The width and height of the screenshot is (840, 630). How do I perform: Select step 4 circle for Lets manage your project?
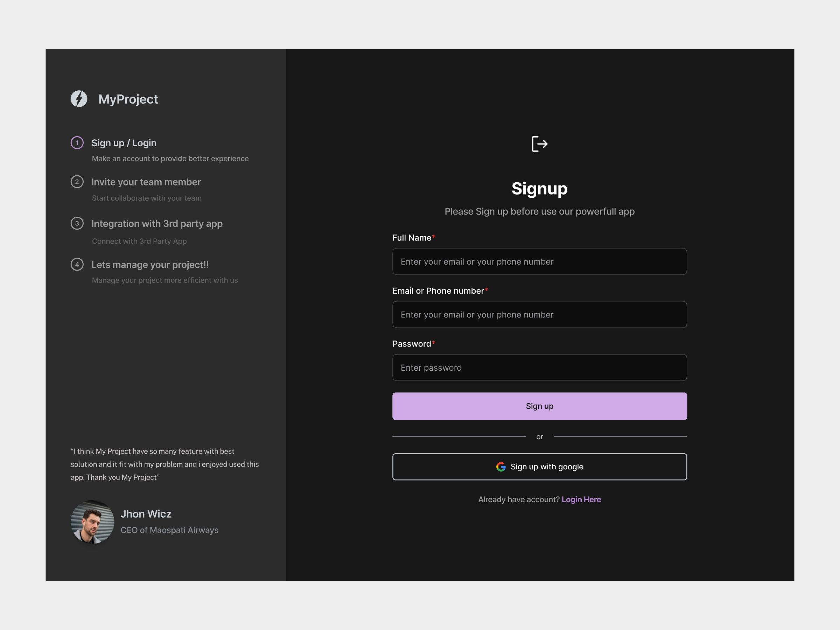(x=77, y=265)
